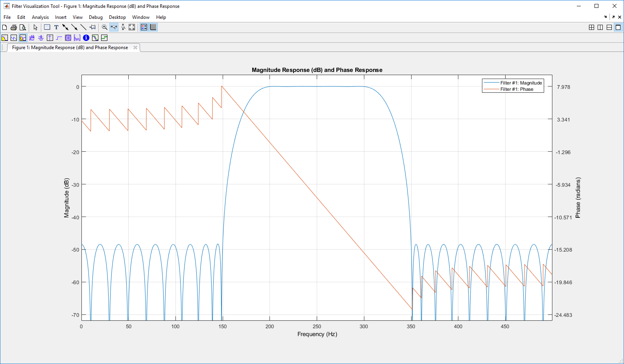
Task: Click the legend entry Filter #1: Phase
Action: click(x=509, y=89)
